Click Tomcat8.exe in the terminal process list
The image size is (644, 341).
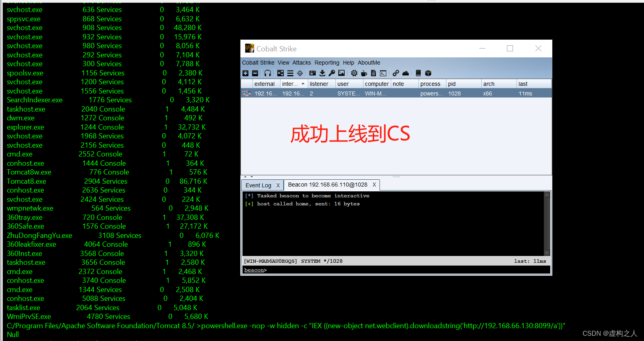(x=26, y=181)
